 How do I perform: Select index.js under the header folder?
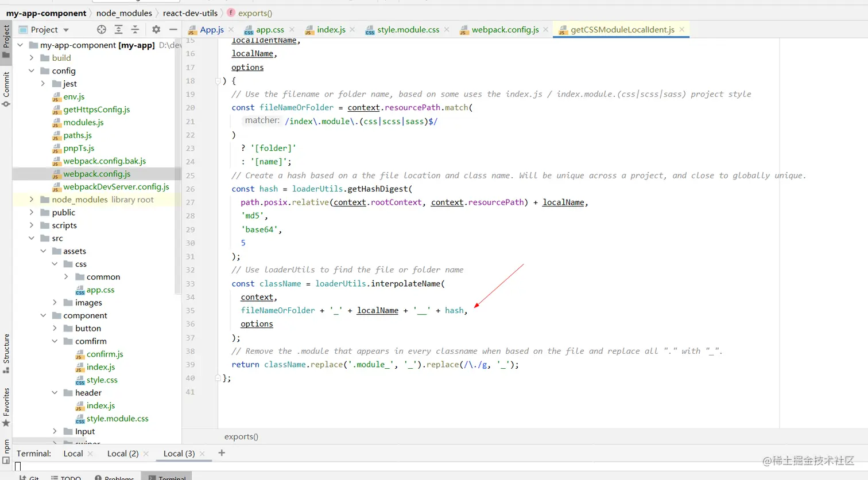pyautogui.click(x=100, y=406)
